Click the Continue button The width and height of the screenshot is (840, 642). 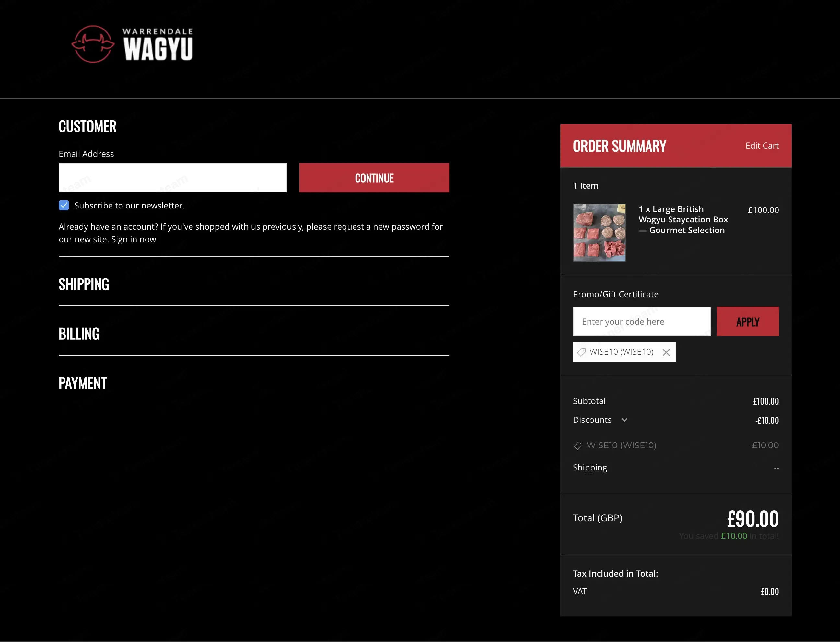pos(374,178)
